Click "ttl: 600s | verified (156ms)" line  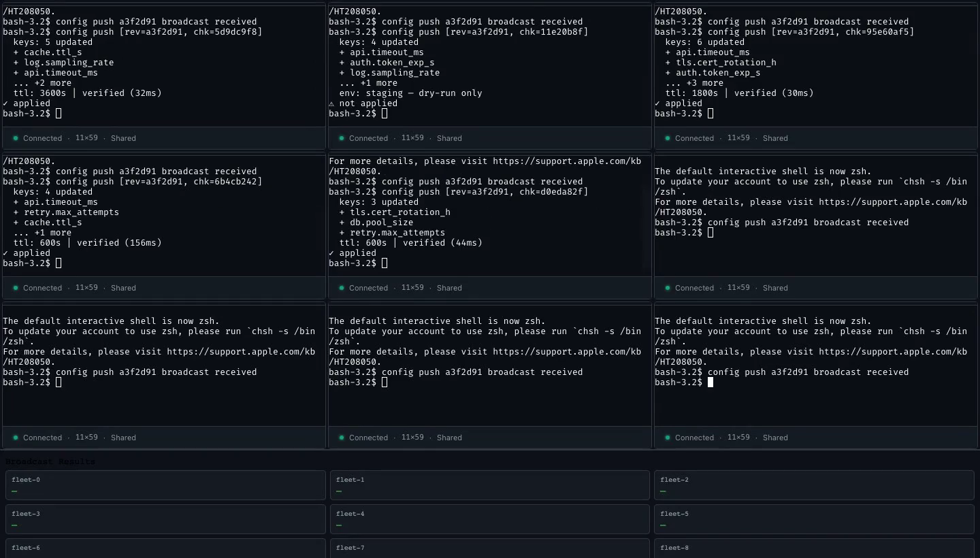[88, 243]
